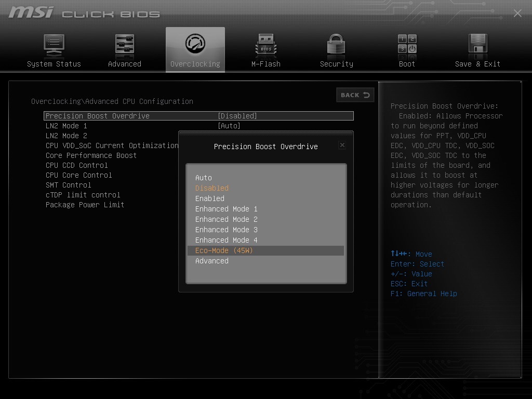The image size is (532, 399).
Task: Open LN2 Mode 1 [Auto] value
Action: click(x=229, y=126)
